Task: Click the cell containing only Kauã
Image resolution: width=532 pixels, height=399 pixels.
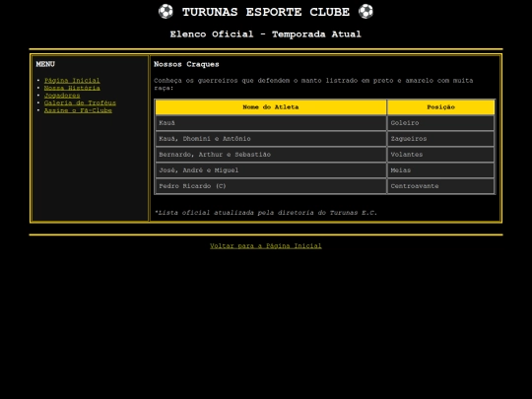Action: [x=271, y=123]
